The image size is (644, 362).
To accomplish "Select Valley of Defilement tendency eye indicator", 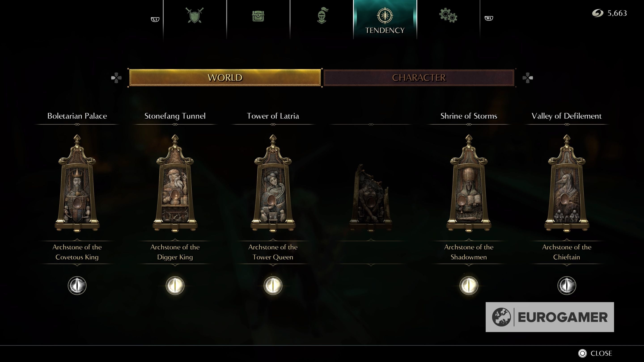I will [567, 285].
